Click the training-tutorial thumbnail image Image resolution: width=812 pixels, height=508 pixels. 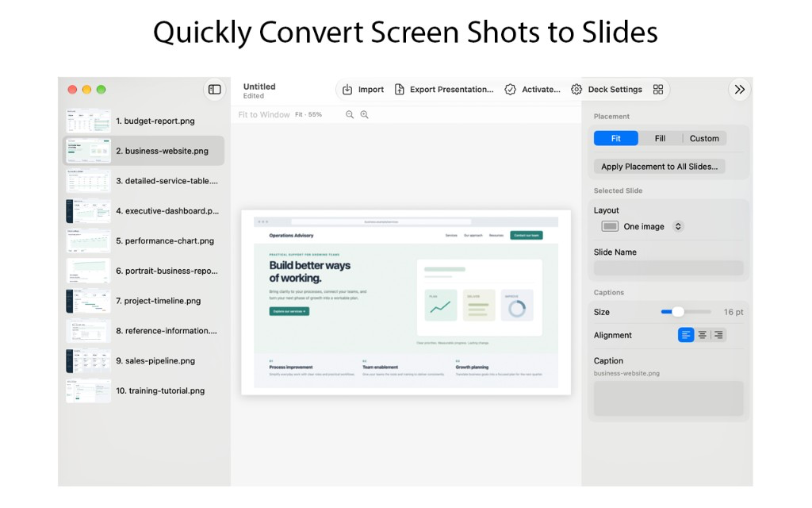(x=88, y=391)
